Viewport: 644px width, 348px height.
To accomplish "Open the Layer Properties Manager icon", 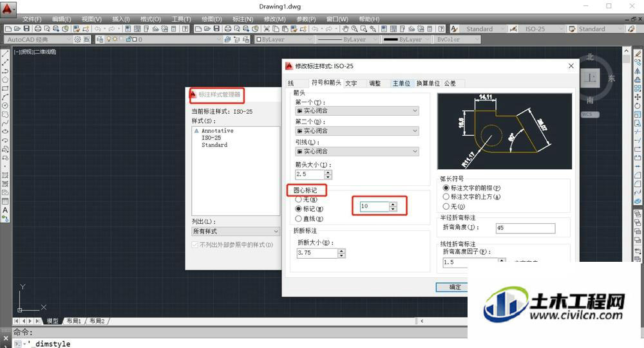I will pos(100,39).
